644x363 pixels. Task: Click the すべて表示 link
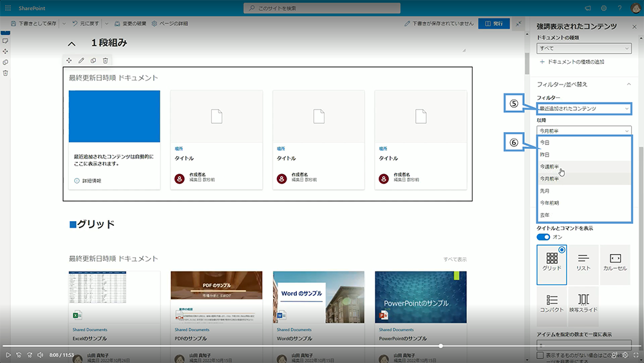pos(455,259)
